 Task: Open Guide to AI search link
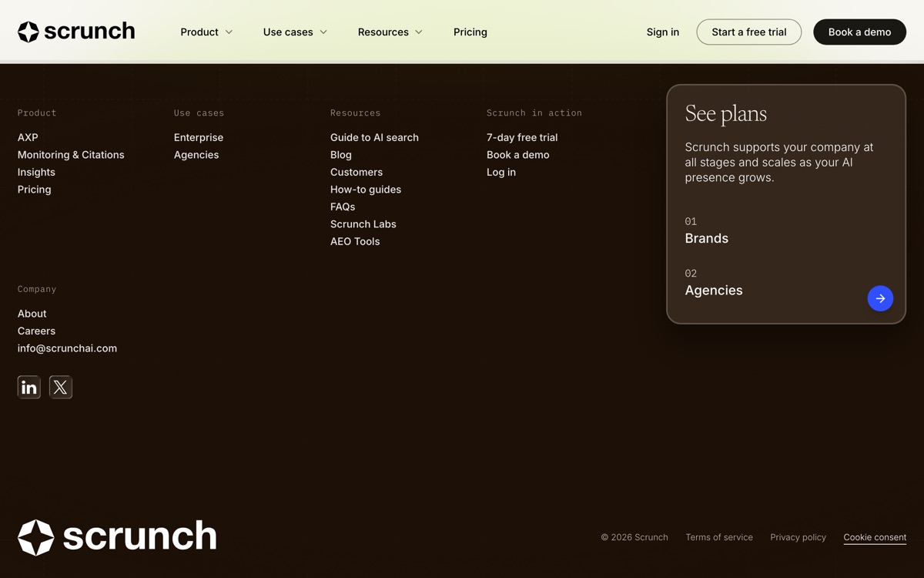[x=374, y=137]
